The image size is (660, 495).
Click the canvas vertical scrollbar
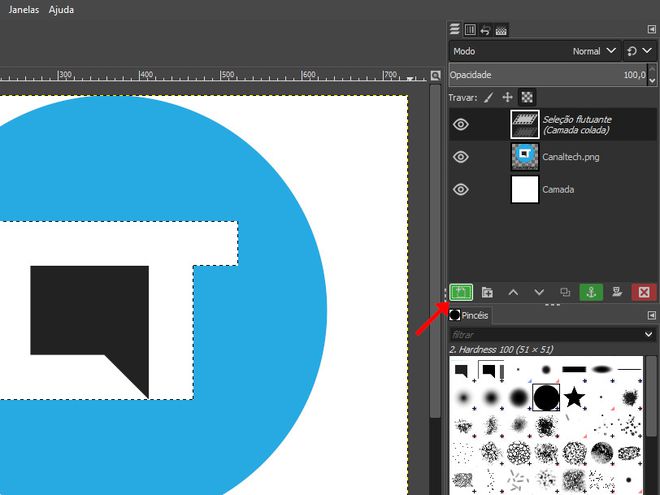point(435,253)
